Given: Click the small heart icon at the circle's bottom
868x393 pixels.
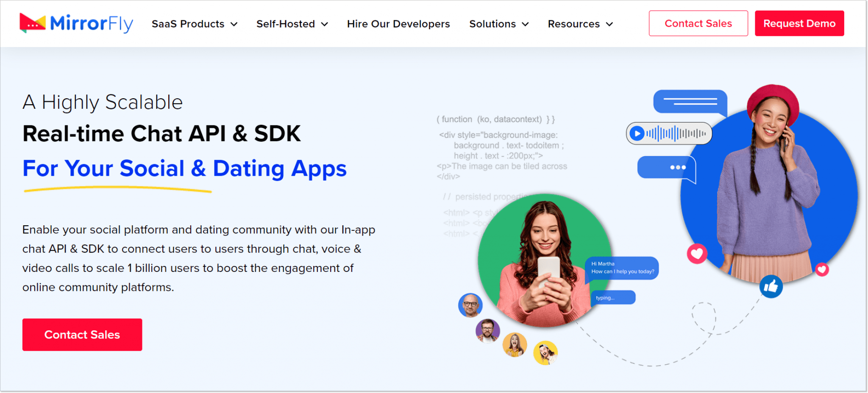Looking at the screenshot, I should click(822, 269).
